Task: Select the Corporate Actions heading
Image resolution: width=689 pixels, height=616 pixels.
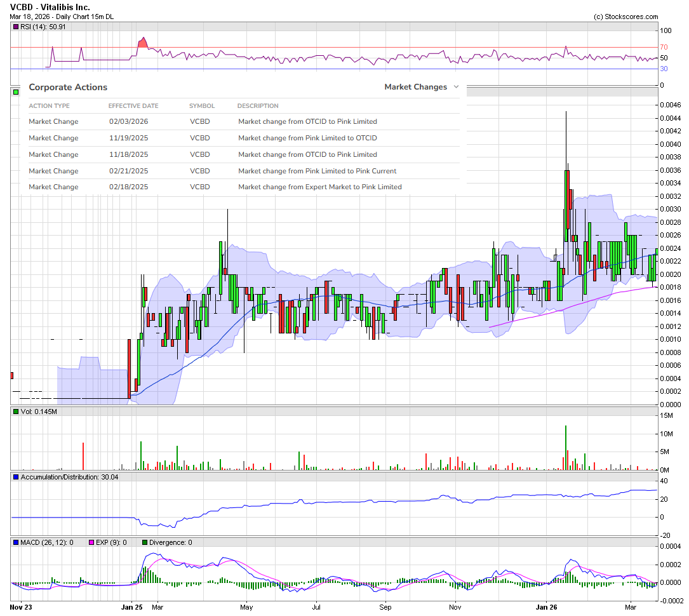Action: coord(68,87)
